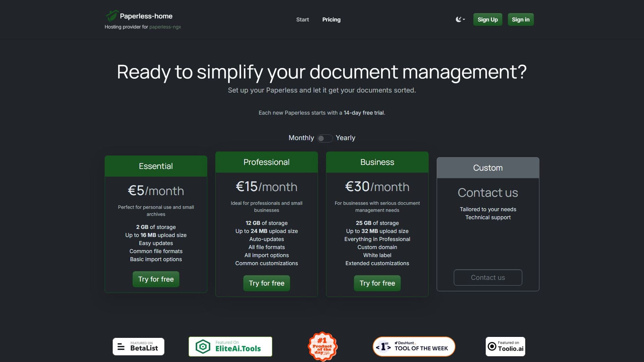The width and height of the screenshot is (644, 362).
Task: Click the 'Easy updates' feature
Action: click(156, 243)
